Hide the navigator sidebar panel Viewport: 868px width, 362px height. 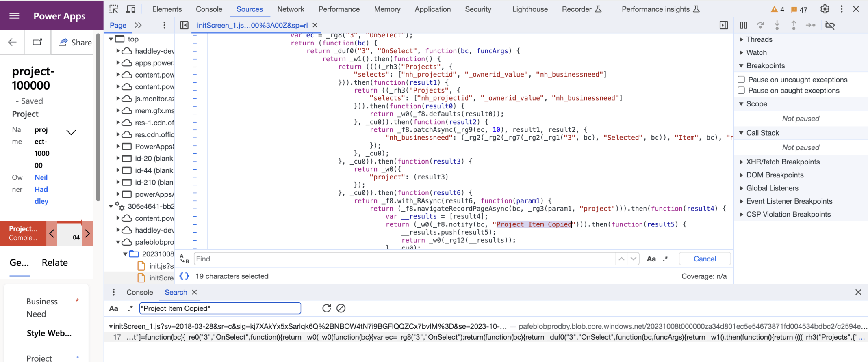point(184,25)
